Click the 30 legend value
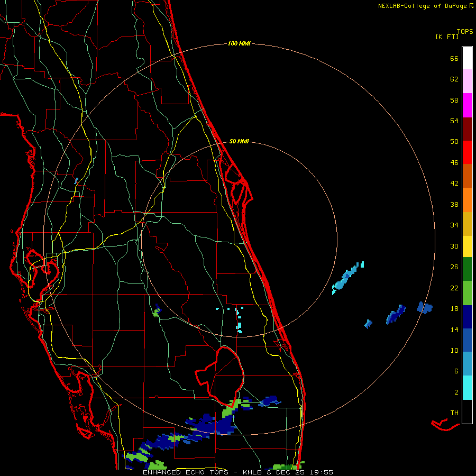The width and height of the screenshot is (476, 476). pyautogui.click(x=454, y=246)
